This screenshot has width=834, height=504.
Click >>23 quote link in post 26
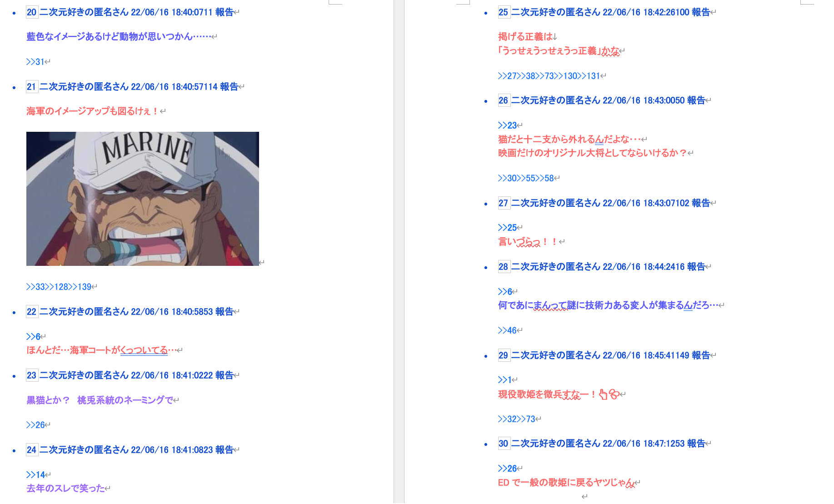507,125
